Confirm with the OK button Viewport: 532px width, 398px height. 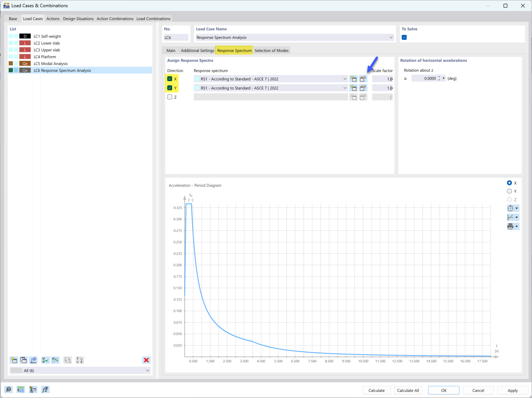pos(444,390)
